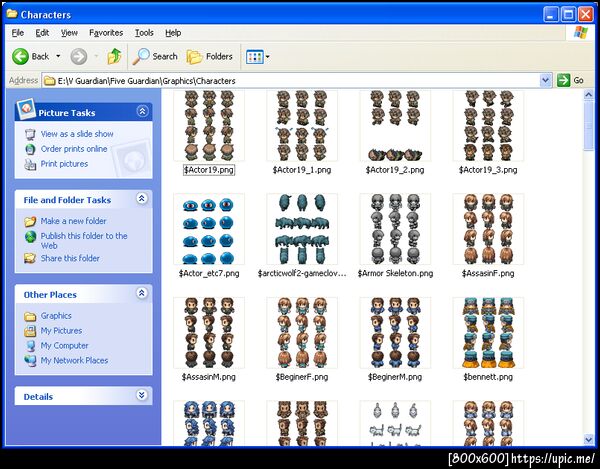Expand the Address bar dropdown

[545, 80]
